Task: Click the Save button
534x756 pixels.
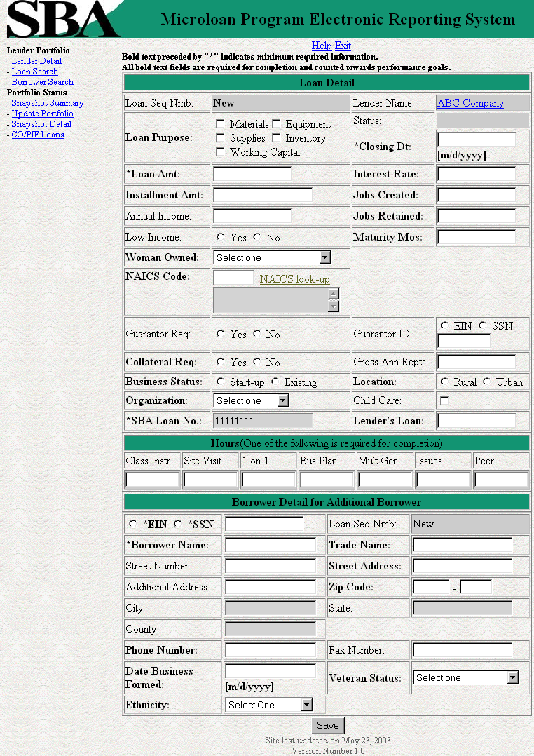Action: click(x=327, y=726)
